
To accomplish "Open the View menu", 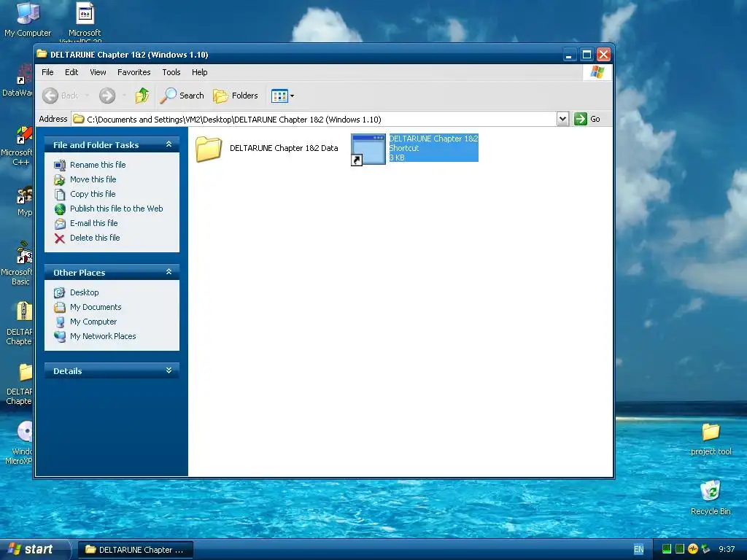I will click(x=98, y=72).
